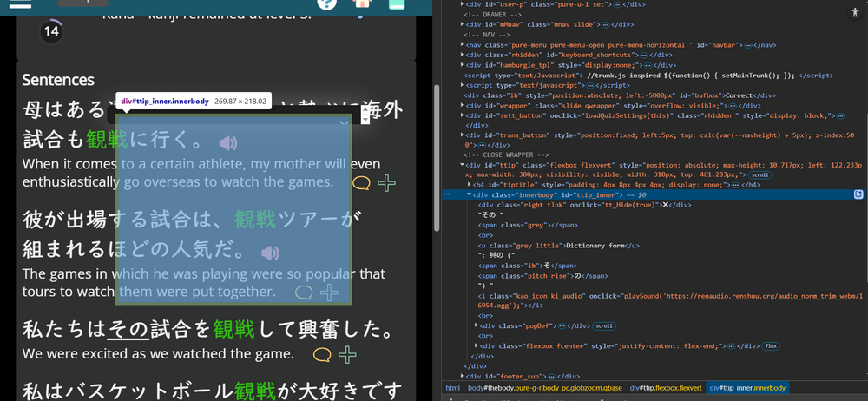Play audio for the 観戦に行く sentence
This screenshot has width=868, height=401.
pos(228,143)
